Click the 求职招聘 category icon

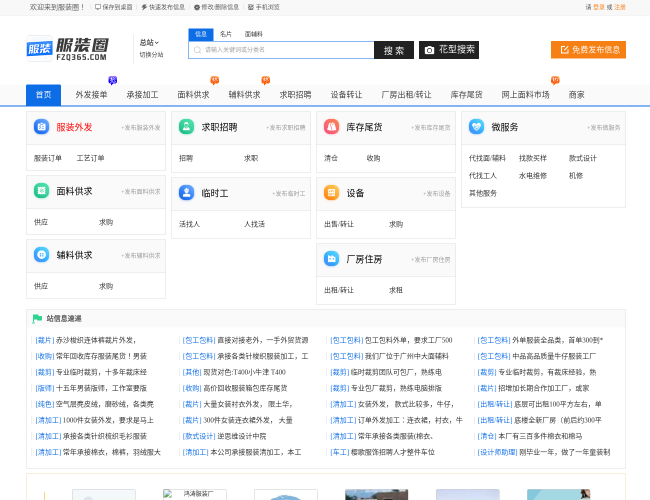(x=186, y=127)
